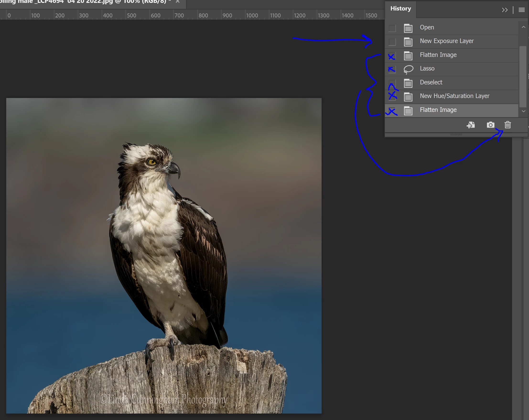The height and width of the screenshot is (420, 529).
Task: Click the trash can delete state icon
Action: click(x=507, y=125)
